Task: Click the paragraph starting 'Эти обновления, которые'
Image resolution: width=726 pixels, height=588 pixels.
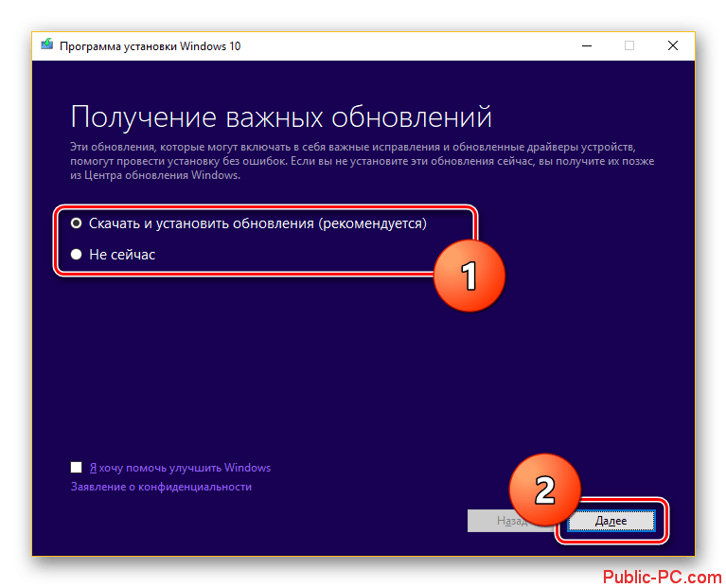Action: [363, 161]
